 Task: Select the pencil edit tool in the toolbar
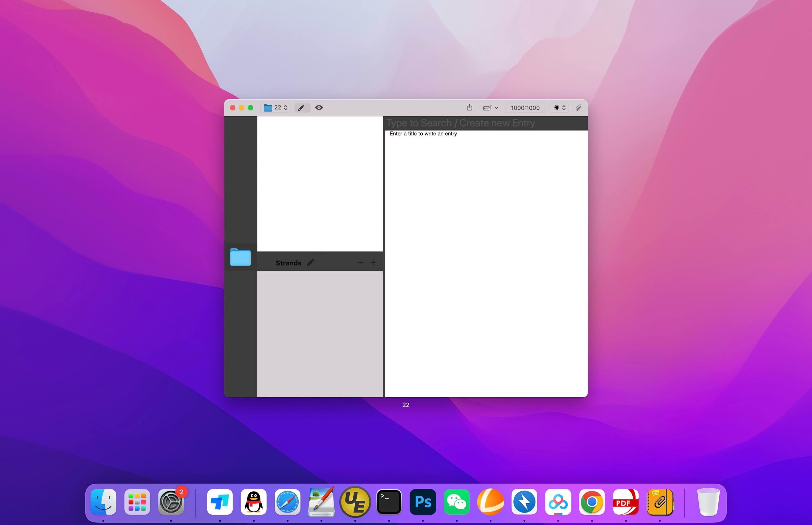tap(302, 108)
